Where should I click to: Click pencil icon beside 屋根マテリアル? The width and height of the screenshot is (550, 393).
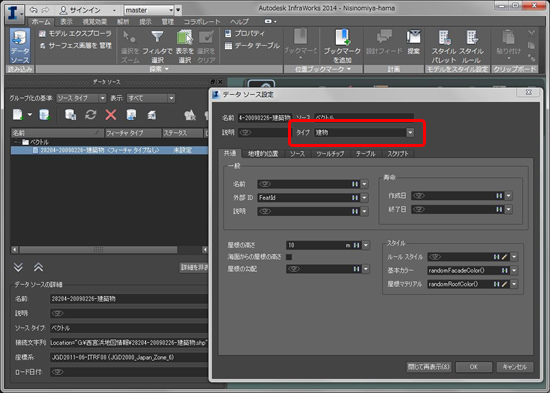(504, 284)
